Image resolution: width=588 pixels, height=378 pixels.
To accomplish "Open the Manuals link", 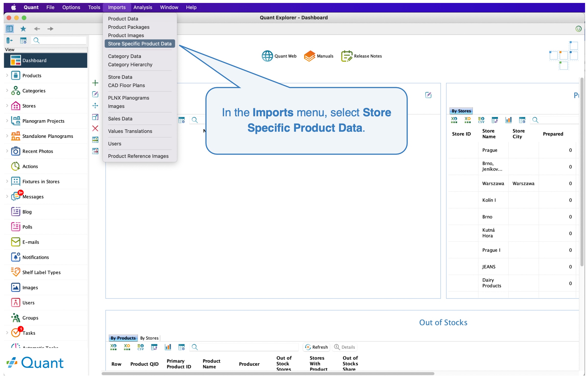I will (318, 56).
